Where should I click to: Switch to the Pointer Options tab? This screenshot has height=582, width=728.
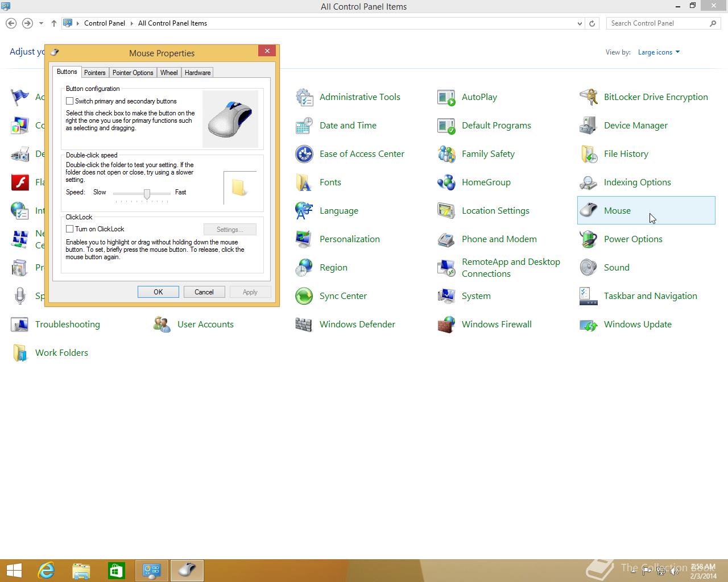133,73
